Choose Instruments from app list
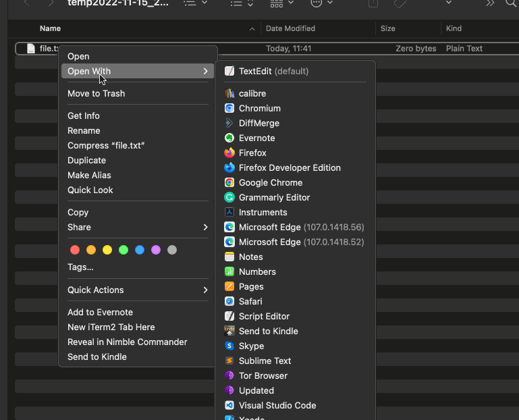Screen dimensions: 519x420 click(295, 212)
